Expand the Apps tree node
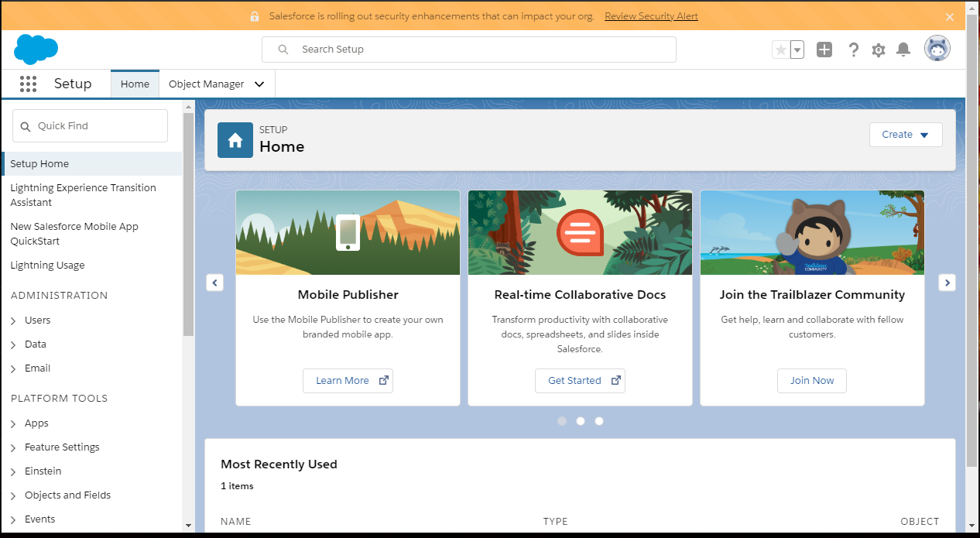 (x=13, y=423)
